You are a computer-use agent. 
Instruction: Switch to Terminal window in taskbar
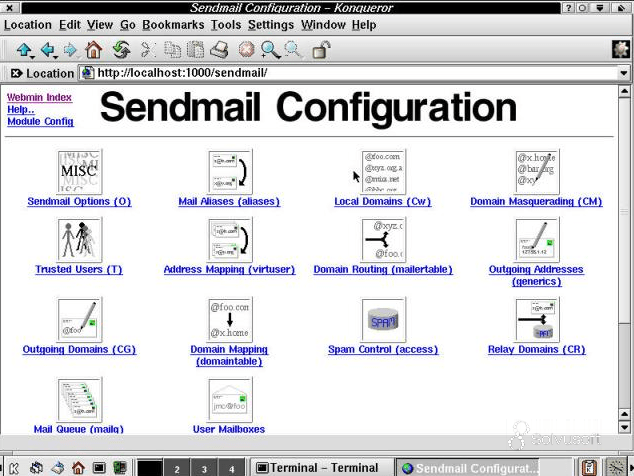coord(321,468)
